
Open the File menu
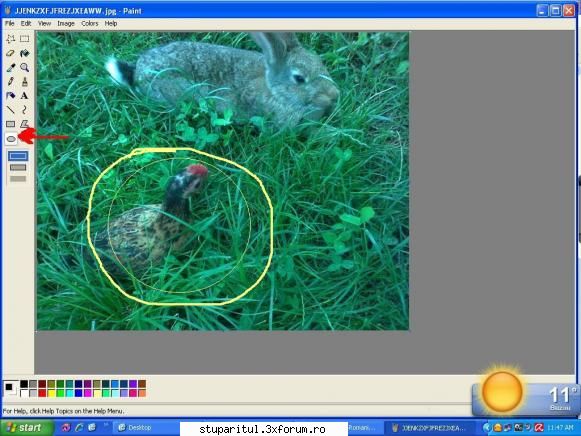(9, 23)
